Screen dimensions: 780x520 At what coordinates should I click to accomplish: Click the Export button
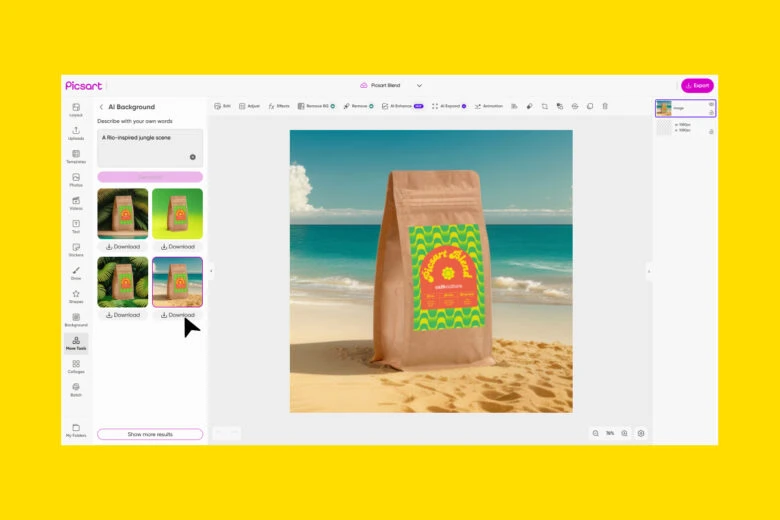point(697,86)
